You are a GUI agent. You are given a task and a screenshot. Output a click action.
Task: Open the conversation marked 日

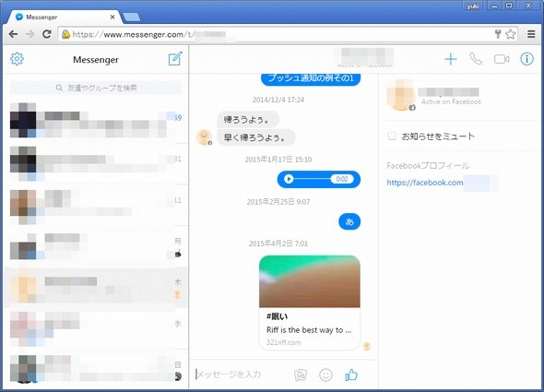click(x=95, y=370)
